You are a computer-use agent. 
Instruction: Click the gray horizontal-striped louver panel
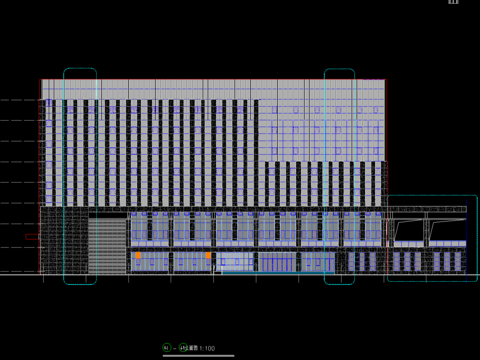107,245
